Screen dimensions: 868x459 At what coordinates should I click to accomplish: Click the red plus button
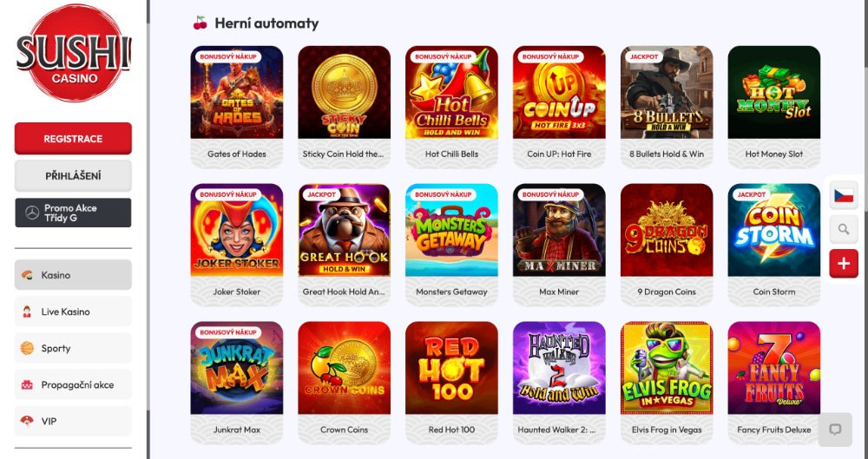(844, 264)
